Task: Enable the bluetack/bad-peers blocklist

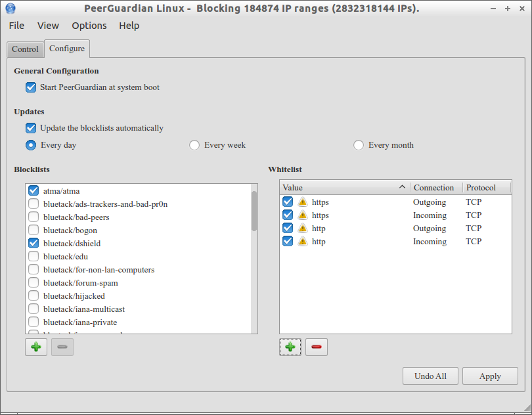Action: (x=33, y=217)
